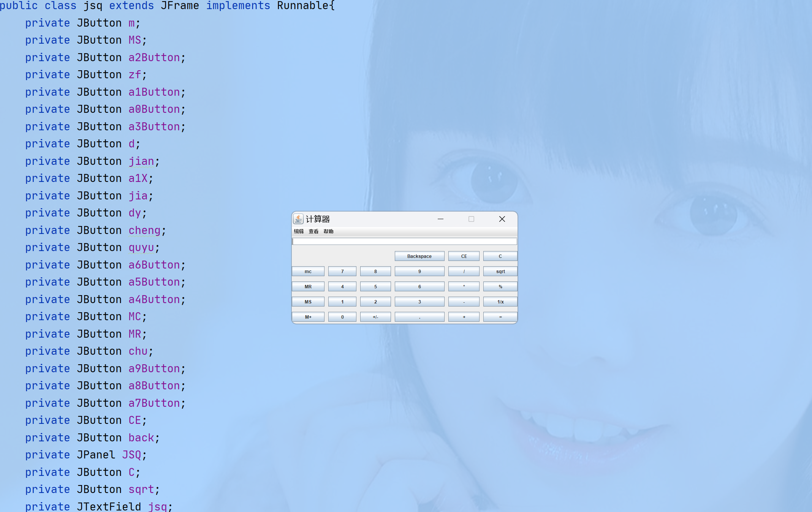
Task: Open the 查看 (View) menu
Action: 313,231
